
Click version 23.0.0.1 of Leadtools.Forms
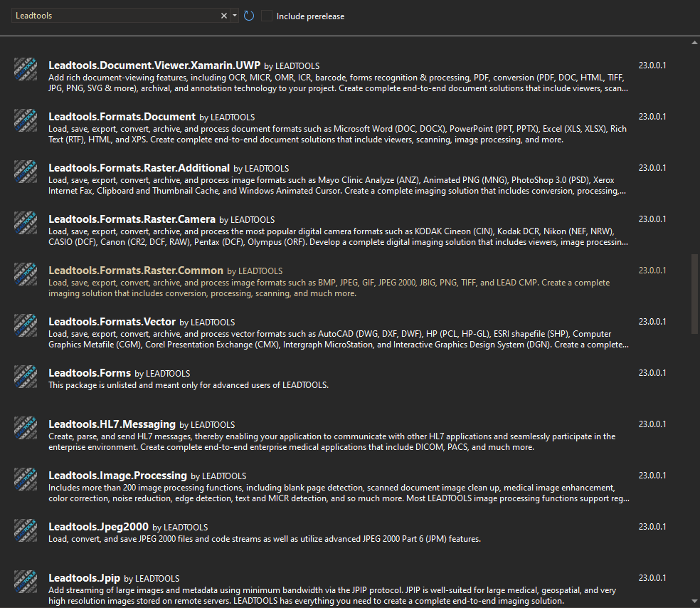tap(652, 373)
